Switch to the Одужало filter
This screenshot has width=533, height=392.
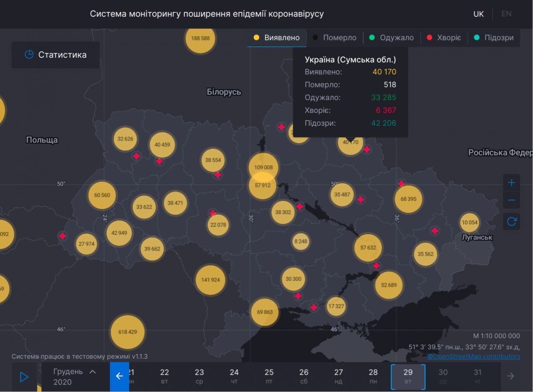point(391,38)
